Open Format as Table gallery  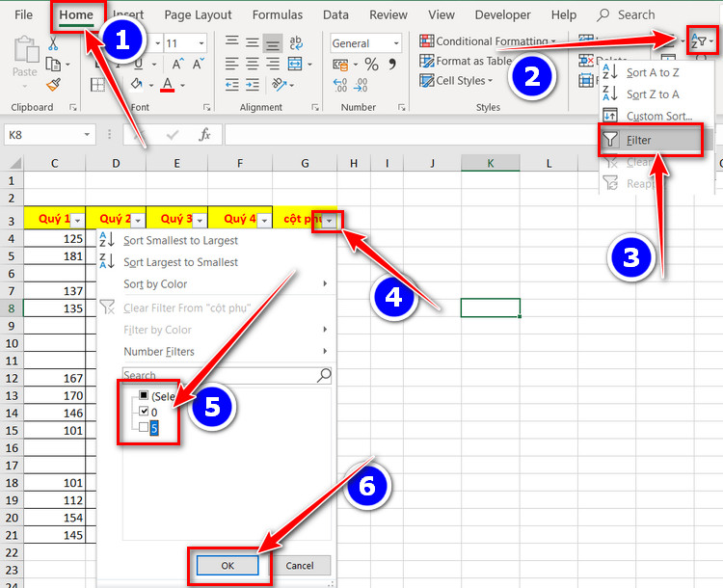click(x=467, y=61)
